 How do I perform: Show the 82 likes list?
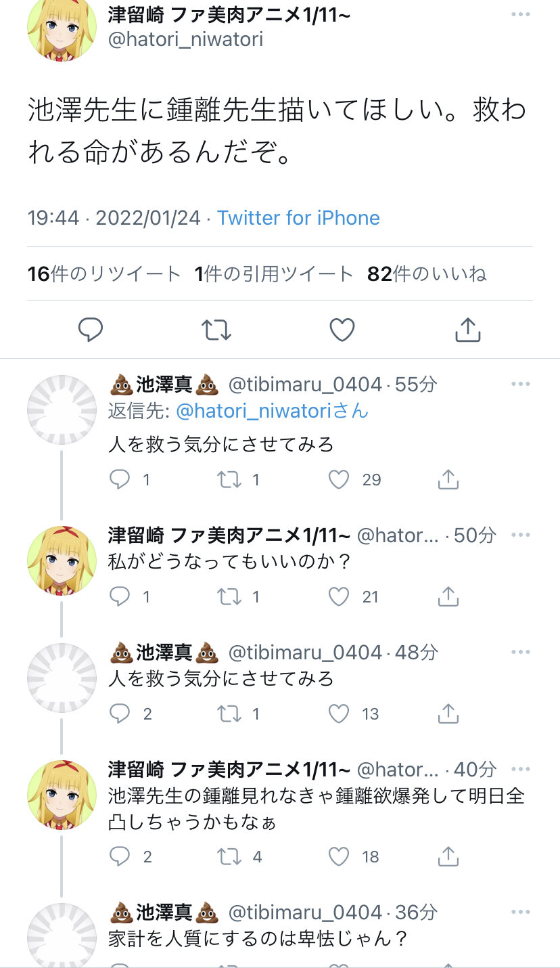pyautogui.click(x=427, y=273)
